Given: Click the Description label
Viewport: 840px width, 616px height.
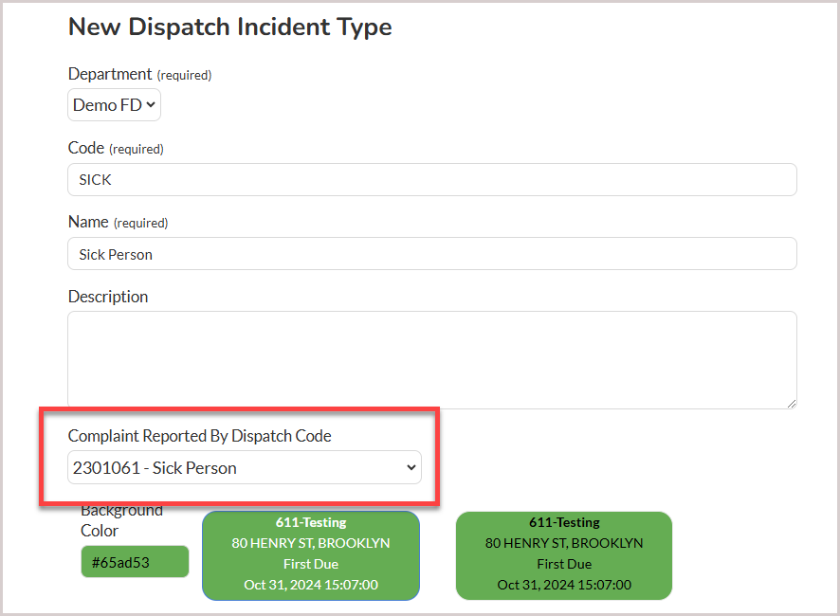Looking at the screenshot, I should point(108,297).
